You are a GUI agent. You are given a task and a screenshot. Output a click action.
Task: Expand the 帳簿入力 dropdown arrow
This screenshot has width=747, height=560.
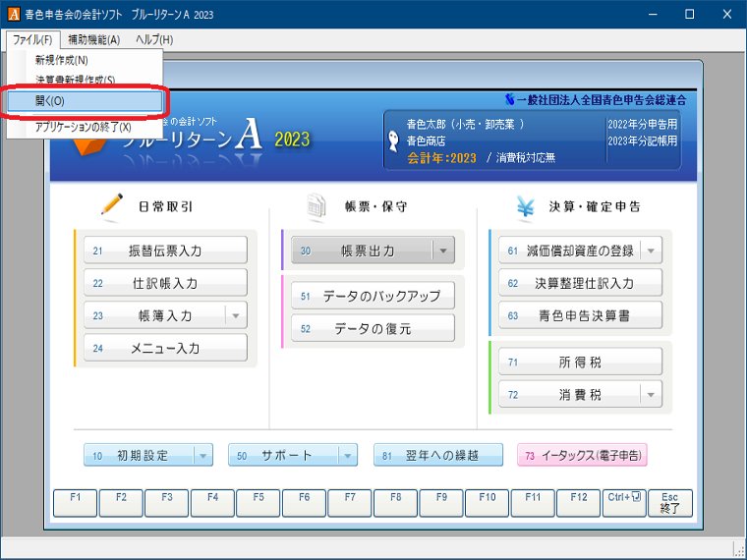236,315
